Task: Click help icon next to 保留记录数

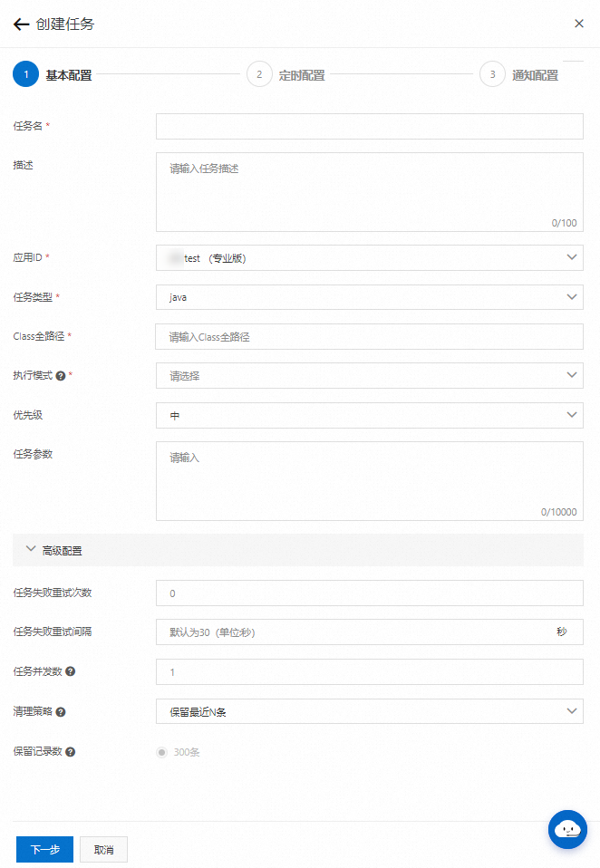Action: 71,752
